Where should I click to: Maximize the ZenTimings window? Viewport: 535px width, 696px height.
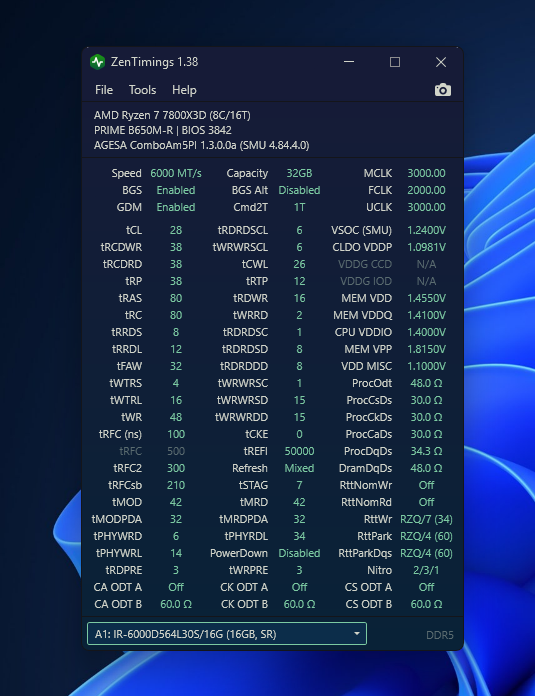coord(395,62)
